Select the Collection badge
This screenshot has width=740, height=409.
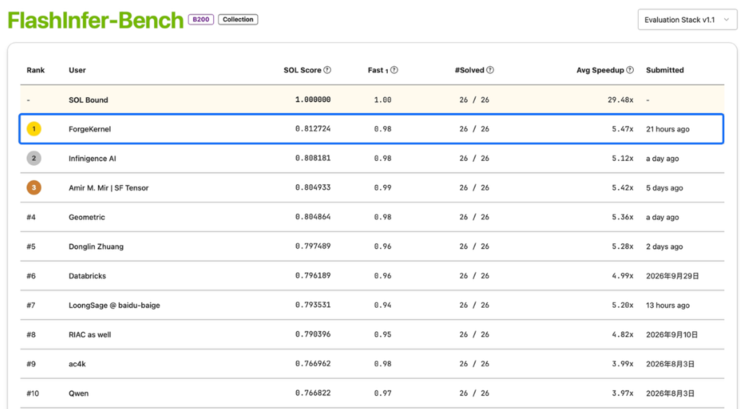(238, 19)
